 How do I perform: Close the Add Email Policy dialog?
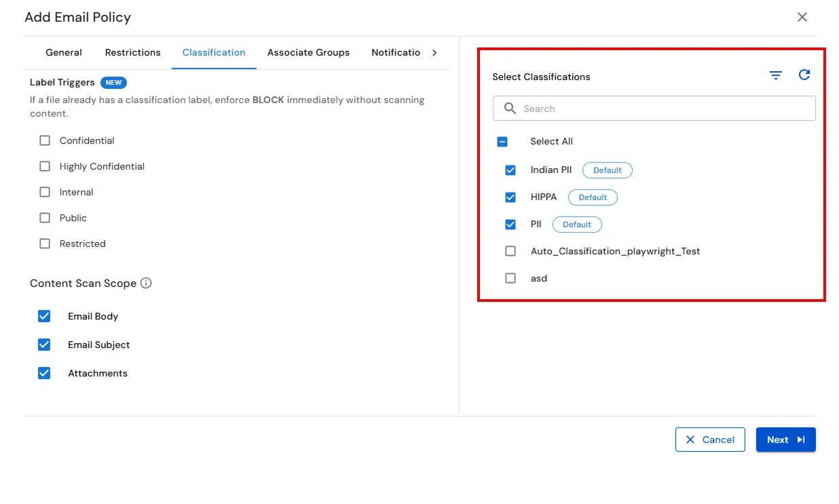click(x=802, y=17)
